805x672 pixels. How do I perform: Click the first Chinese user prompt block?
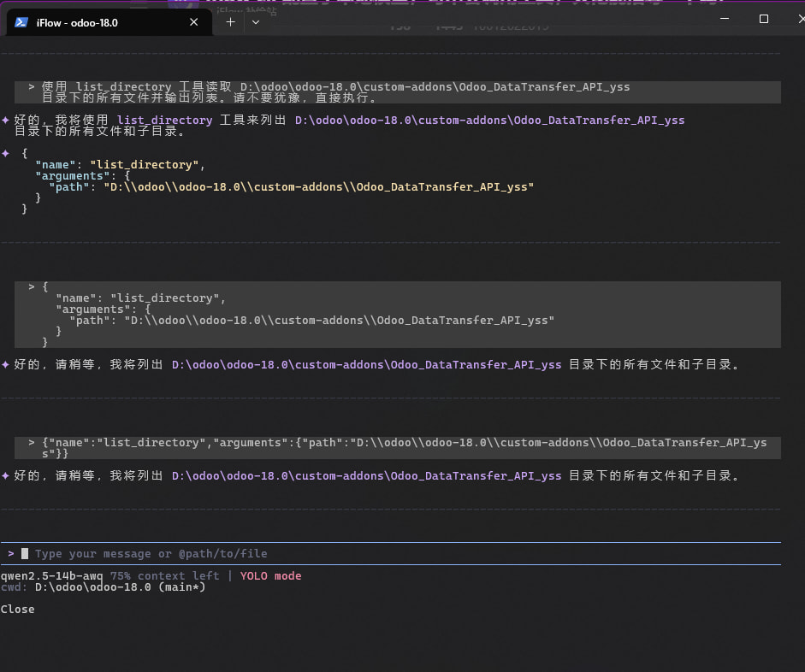click(397, 92)
